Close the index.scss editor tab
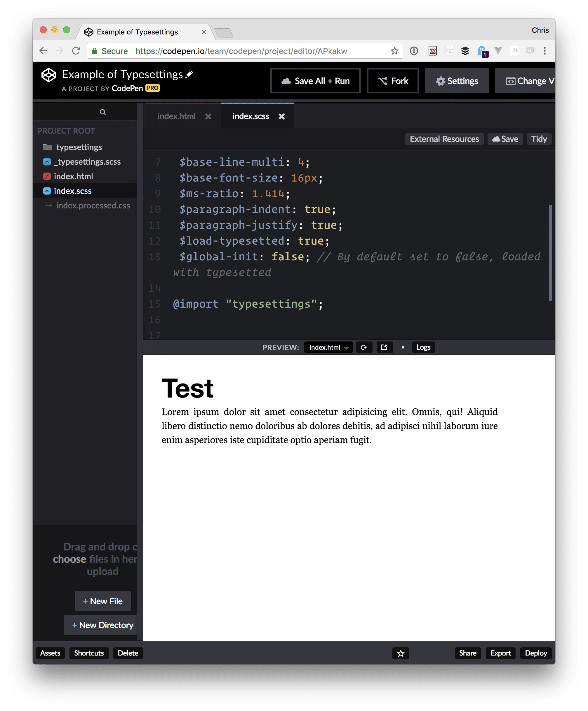 [281, 116]
